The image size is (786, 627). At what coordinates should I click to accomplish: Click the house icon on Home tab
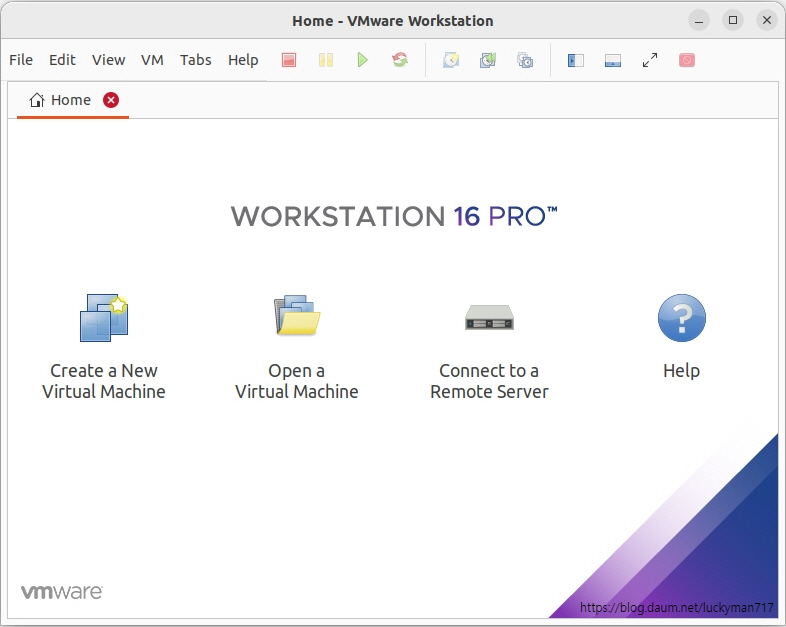37,100
